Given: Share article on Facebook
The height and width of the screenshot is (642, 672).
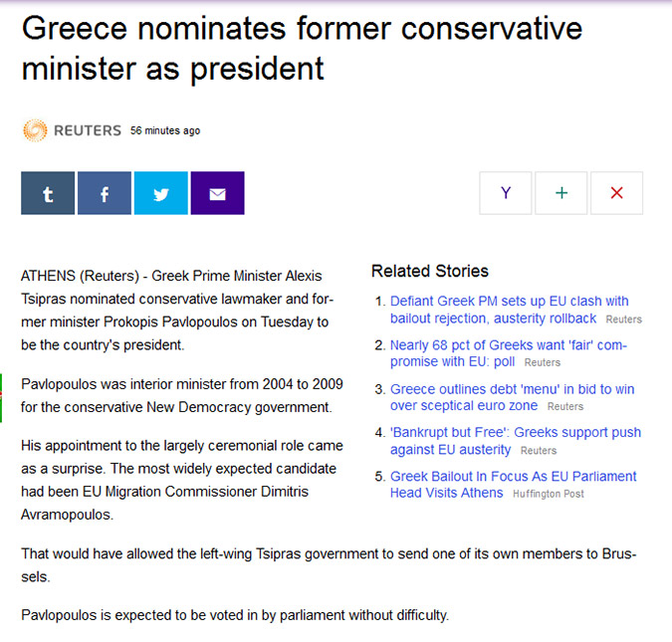Looking at the screenshot, I should (105, 193).
